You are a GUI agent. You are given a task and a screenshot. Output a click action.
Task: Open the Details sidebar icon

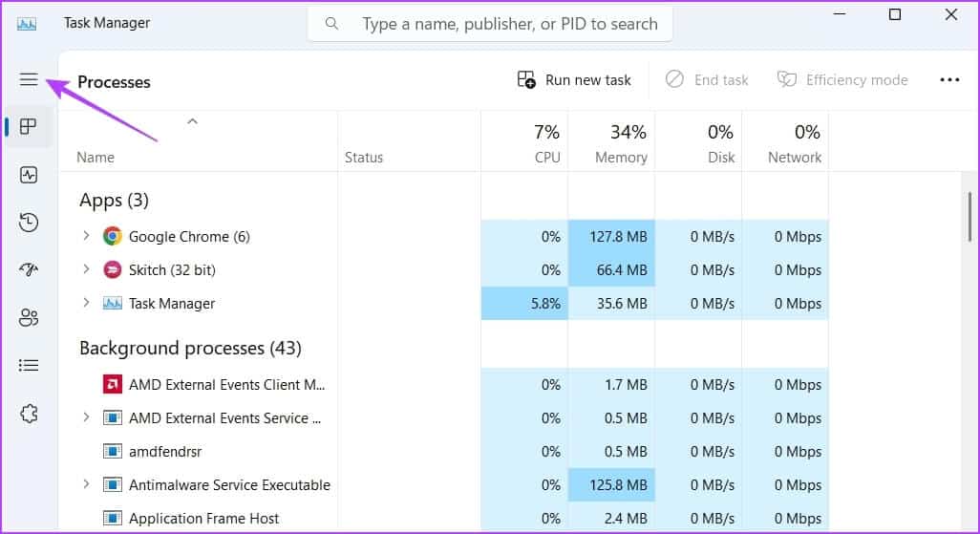tap(28, 365)
